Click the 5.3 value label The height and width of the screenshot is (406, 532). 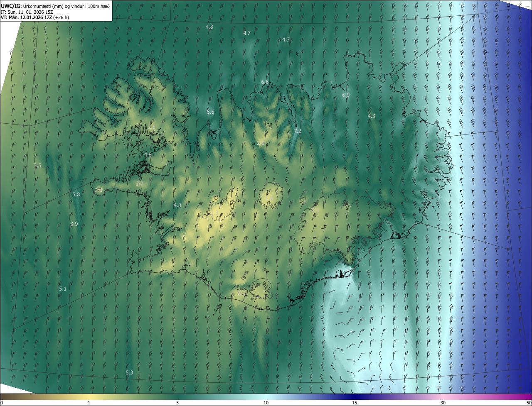point(129,373)
